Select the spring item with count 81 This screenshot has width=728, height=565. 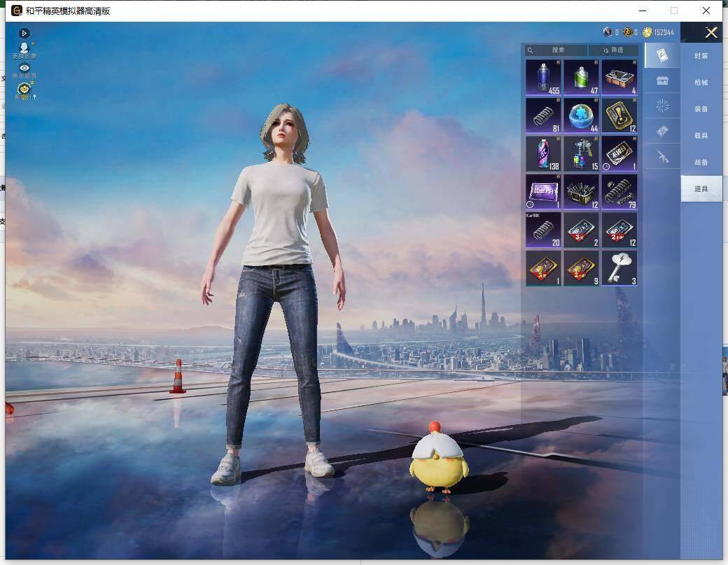point(543,116)
